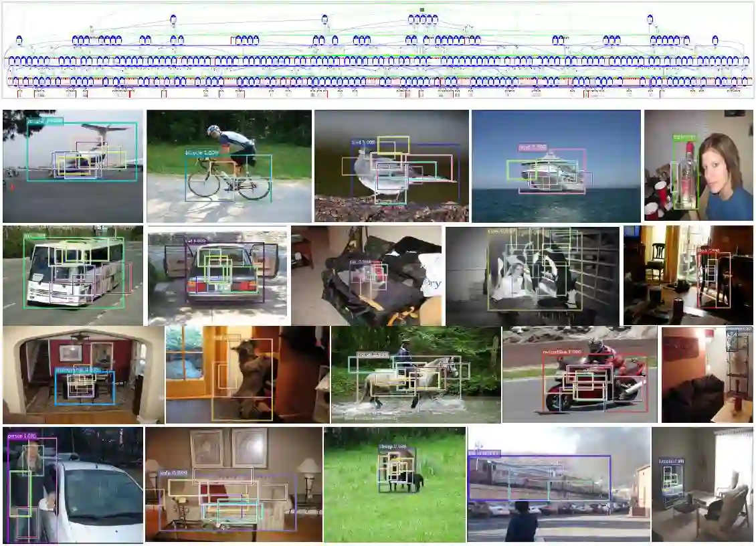Click the 'person 1.000' detection label

21,436
